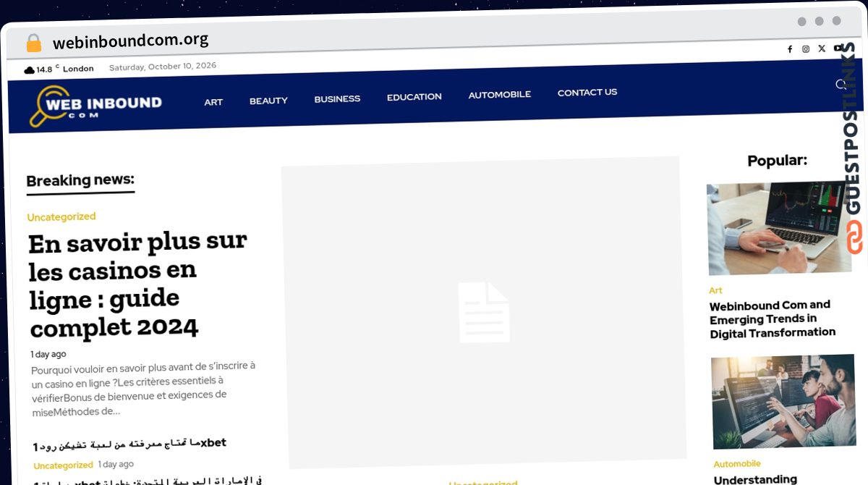Viewport: 868px width, 485px height.
Task: Open the Art menu item
Action: (x=213, y=102)
